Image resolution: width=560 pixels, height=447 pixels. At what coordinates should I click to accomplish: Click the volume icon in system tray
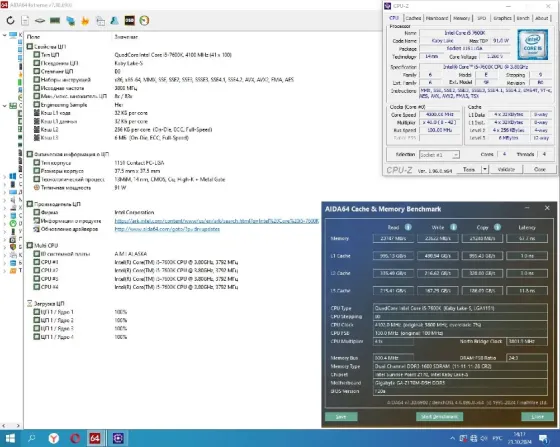coord(484,438)
